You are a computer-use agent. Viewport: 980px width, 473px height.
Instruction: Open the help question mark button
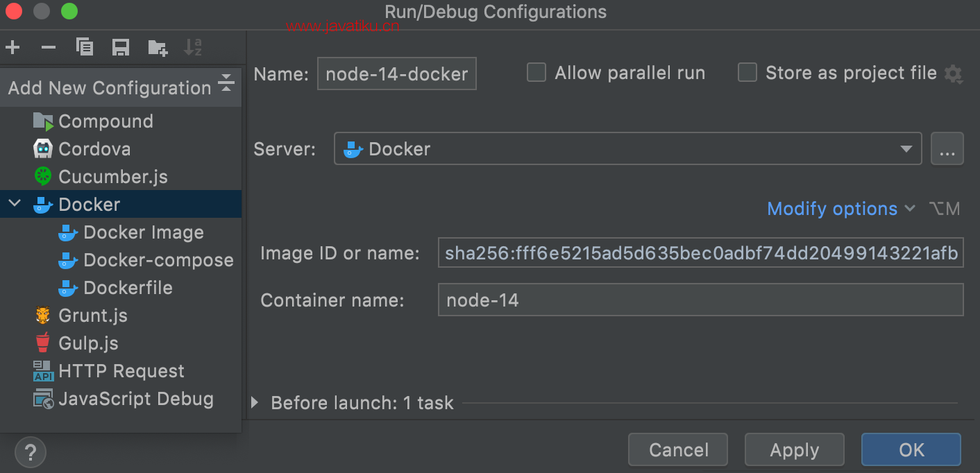pos(30,454)
